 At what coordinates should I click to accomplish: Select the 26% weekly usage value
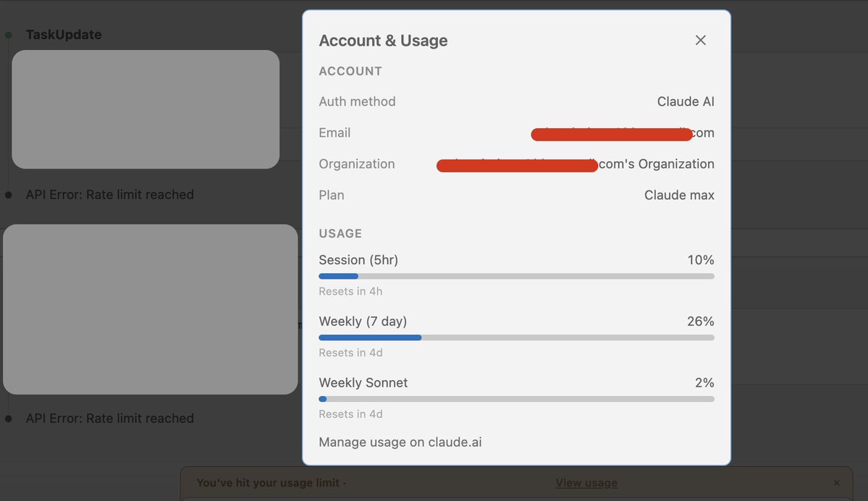coord(701,321)
